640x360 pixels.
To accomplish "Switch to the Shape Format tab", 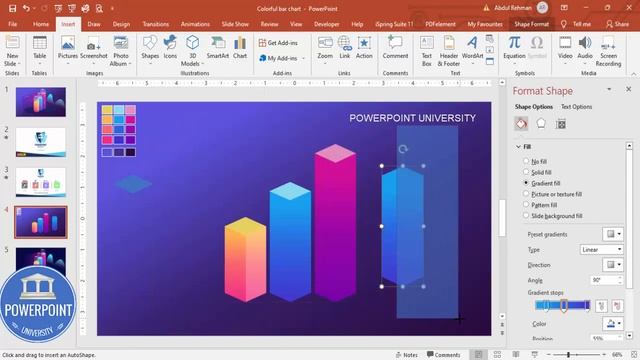I will point(531,24).
